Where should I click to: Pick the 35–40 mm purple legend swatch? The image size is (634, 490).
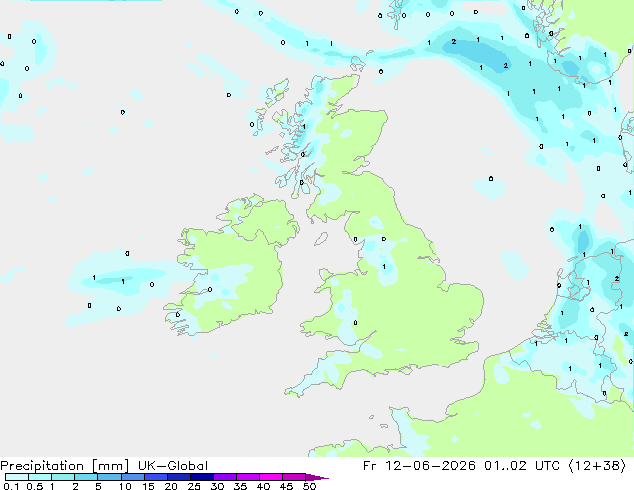(248, 477)
